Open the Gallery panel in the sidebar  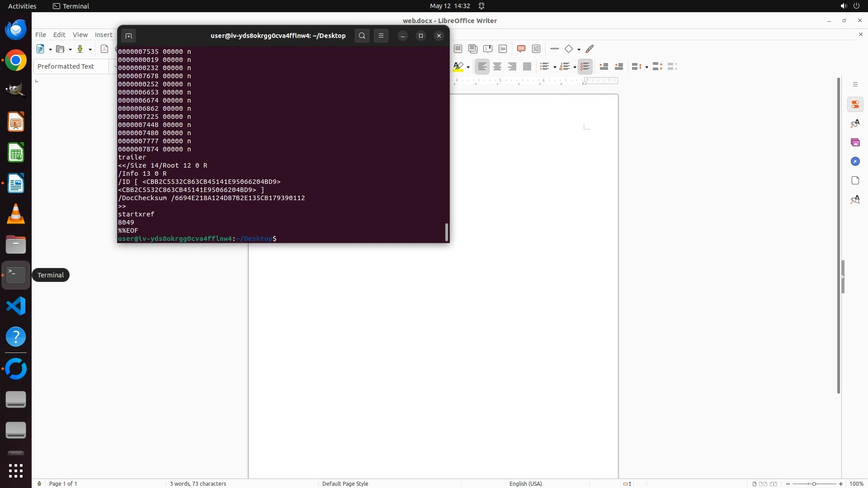(x=855, y=142)
